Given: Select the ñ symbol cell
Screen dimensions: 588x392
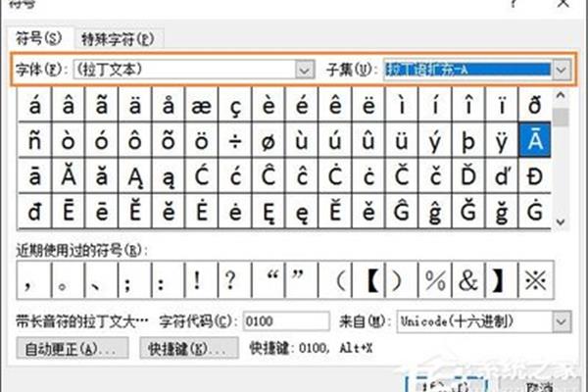Looking at the screenshot, I should click(35, 141).
